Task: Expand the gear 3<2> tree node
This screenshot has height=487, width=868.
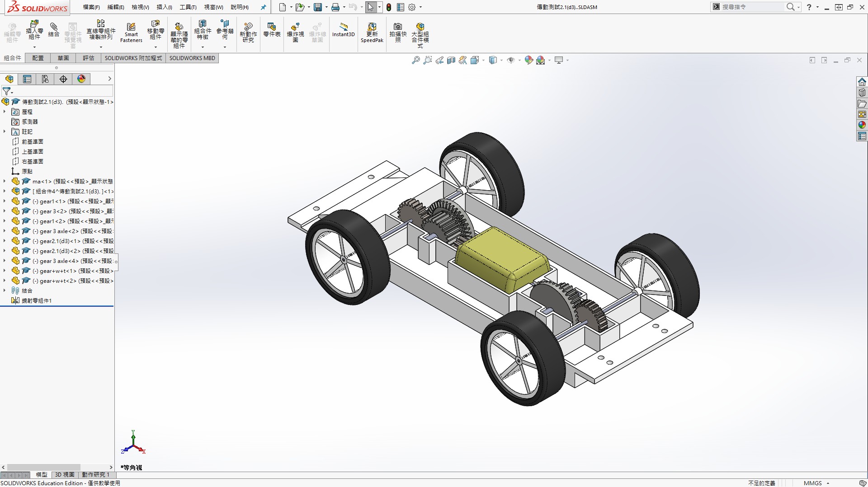Action: coord(5,211)
